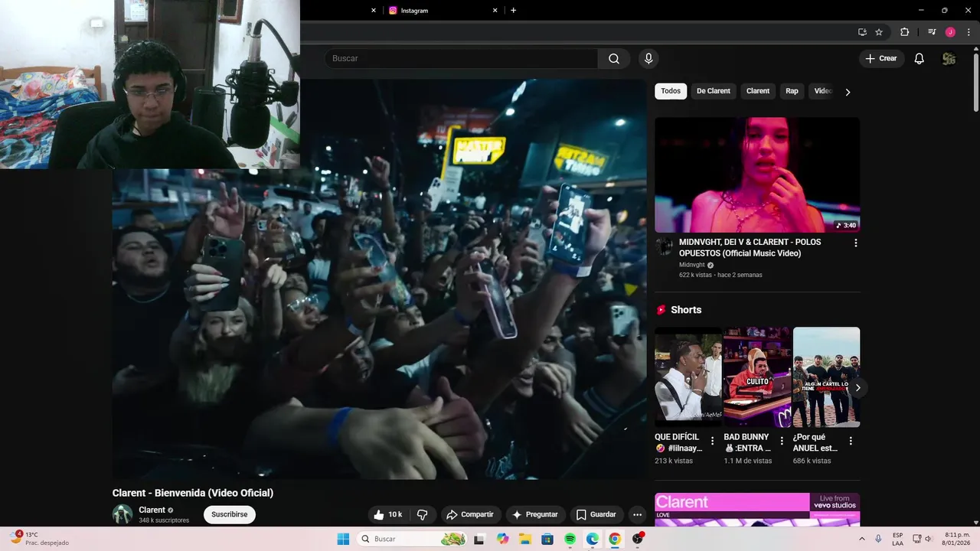Show more filter chips with the arrow
The height and width of the screenshot is (551, 980).
(848, 92)
